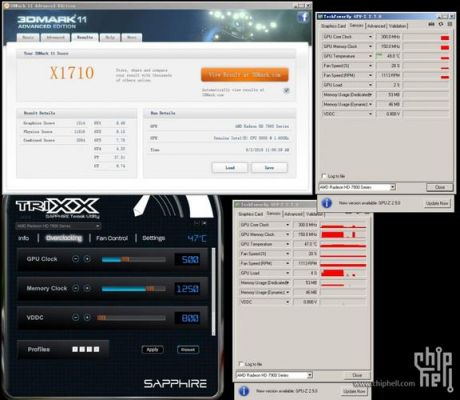The height and width of the screenshot is (400, 460).
Task: Decrease Memory Clock with the minus icon
Action: [76, 288]
